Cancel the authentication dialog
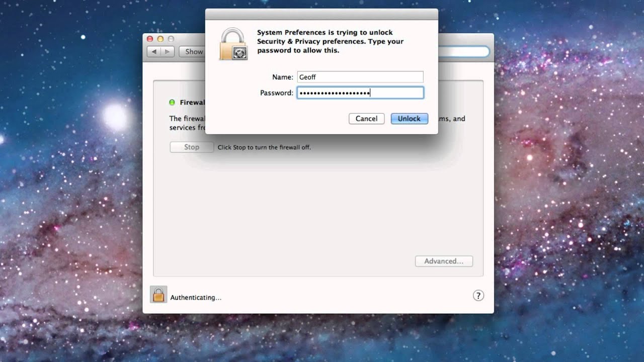This screenshot has height=362, width=644. tap(366, 119)
